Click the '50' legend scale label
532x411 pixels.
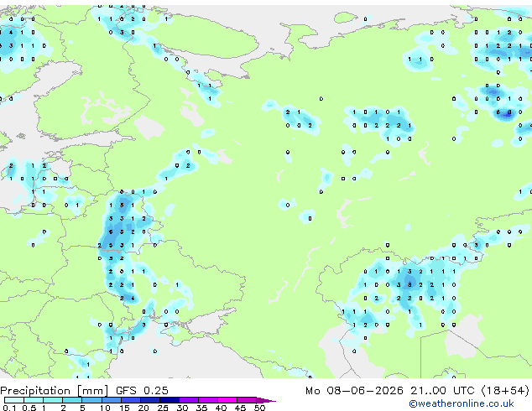(259, 408)
